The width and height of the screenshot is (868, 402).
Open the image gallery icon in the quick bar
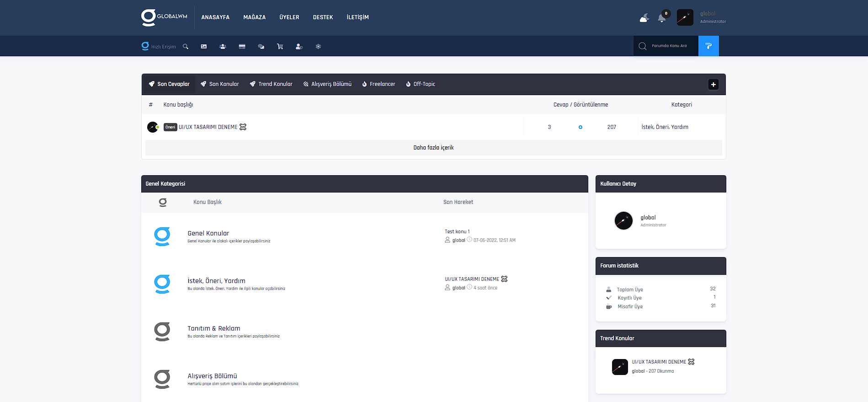tap(204, 47)
